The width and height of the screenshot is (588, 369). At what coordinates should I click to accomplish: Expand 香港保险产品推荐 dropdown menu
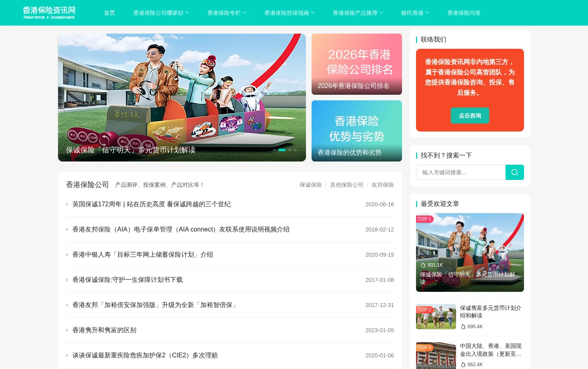coord(358,13)
